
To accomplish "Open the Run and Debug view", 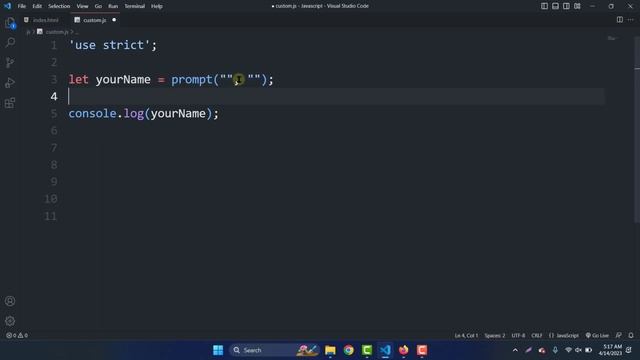I will pyautogui.click(x=10, y=82).
